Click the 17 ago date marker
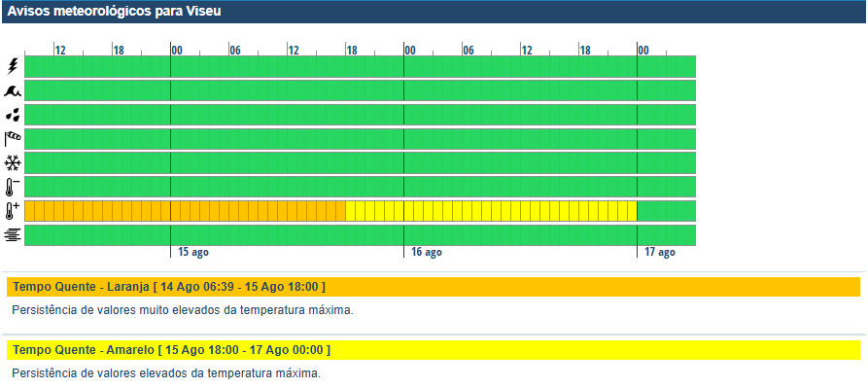 (x=660, y=253)
